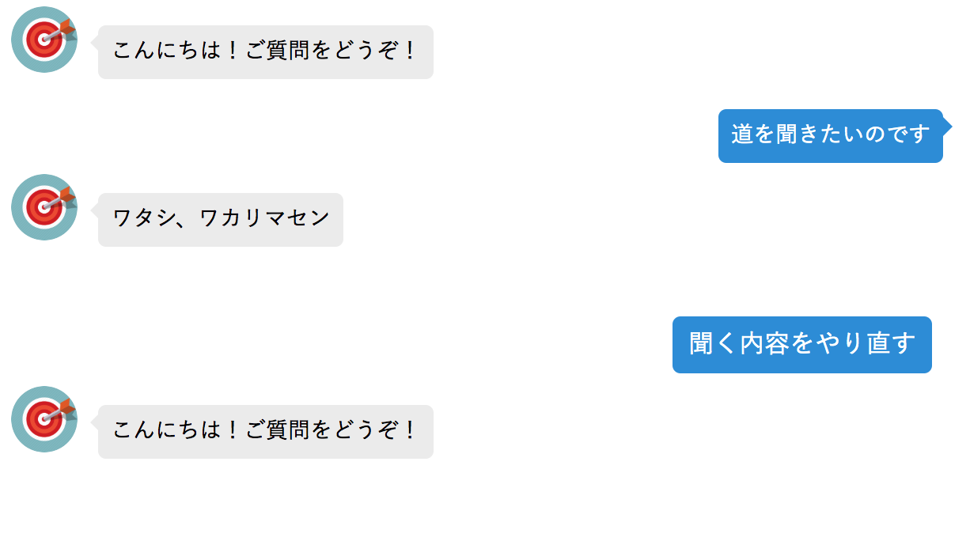
Task: Click the word ワタシ in the gray reply
Action: [x=144, y=219]
